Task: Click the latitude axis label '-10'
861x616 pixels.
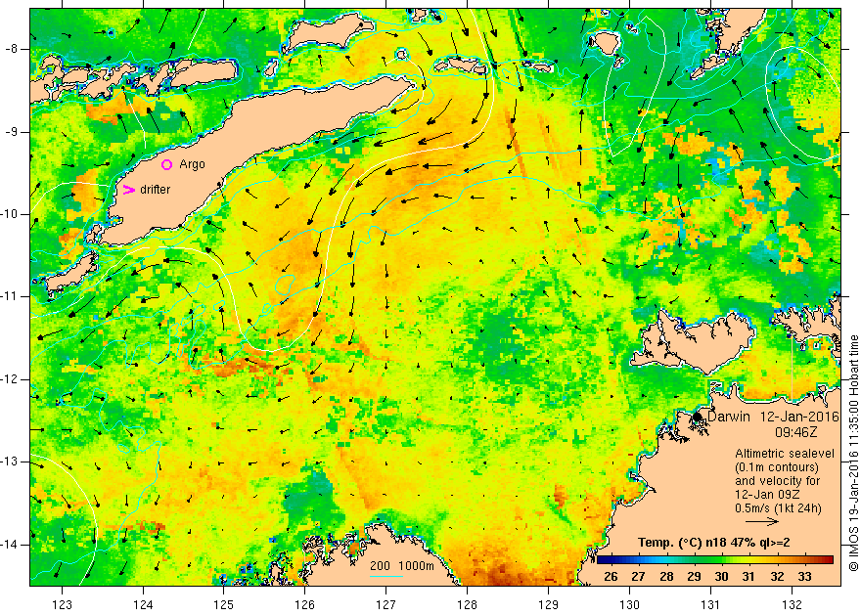Action: (10, 214)
